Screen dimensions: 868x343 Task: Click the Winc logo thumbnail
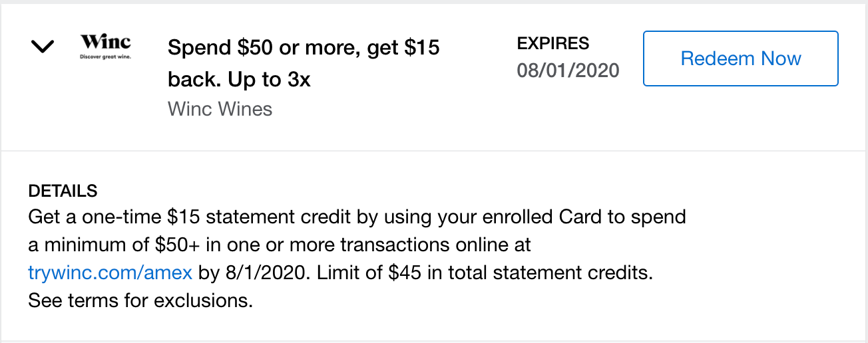pyautogui.click(x=105, y=46)
